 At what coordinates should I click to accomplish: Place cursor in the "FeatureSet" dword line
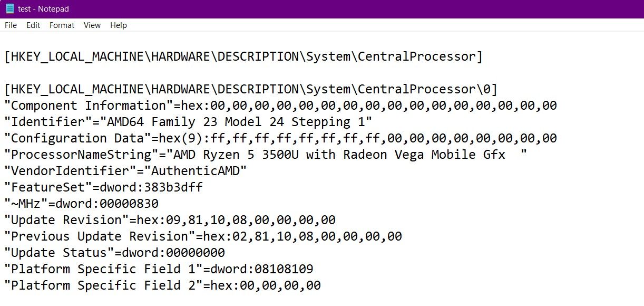click(x=103, y=187)
